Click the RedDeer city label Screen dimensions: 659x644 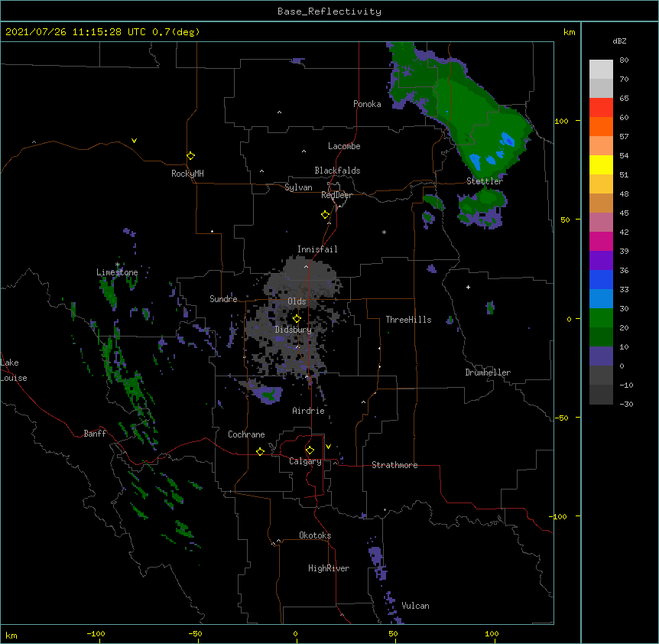(x=336, y=195)
